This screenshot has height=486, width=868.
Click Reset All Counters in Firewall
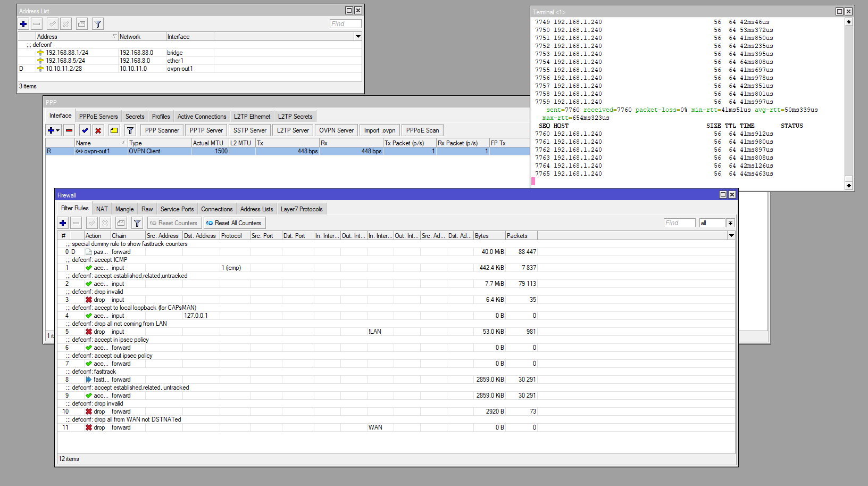coord(234,223)
